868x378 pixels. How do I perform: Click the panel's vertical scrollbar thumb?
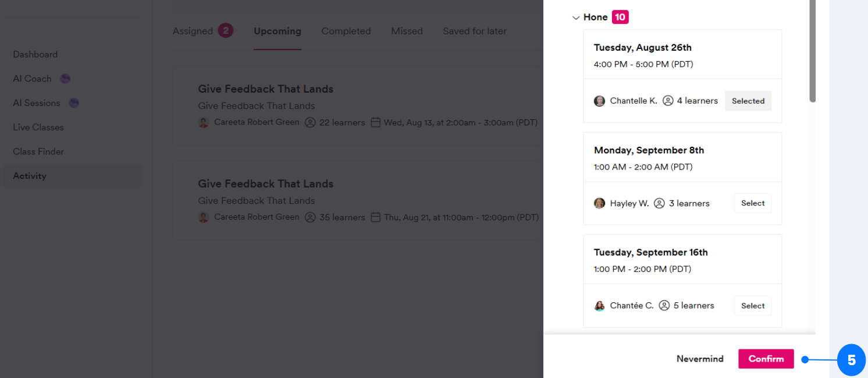(x=812, y=52)
